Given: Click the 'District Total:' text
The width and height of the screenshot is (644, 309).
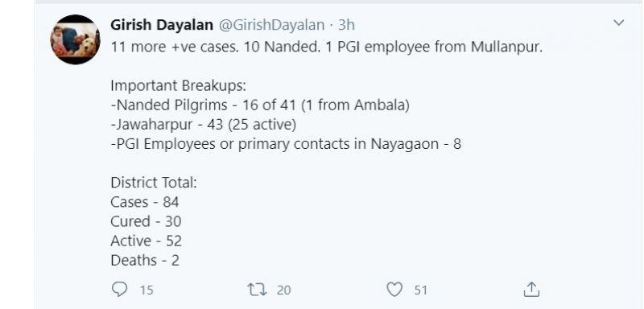Looking at the screenshot, I should [154, 183].
